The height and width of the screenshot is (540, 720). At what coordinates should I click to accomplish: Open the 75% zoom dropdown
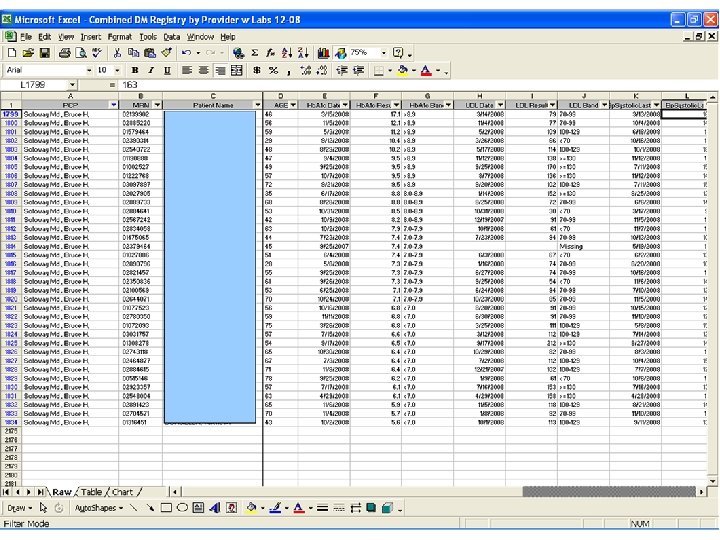tap(384, 53)
